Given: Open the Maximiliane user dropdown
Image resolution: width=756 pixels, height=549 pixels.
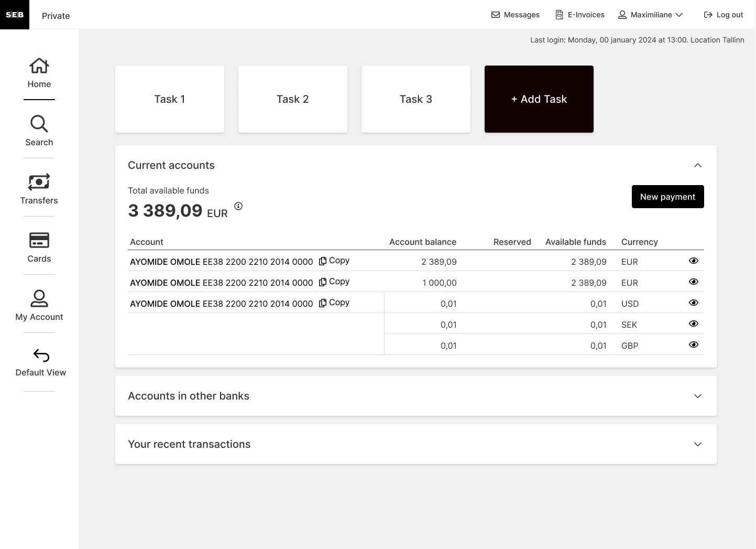Looking at the screenshot, I should 651,15.
